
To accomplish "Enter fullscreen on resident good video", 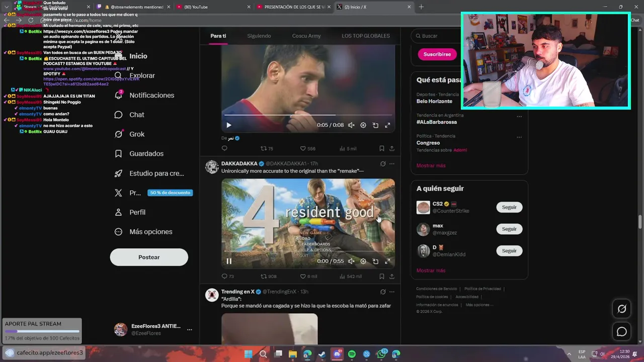I will click(387, 261).
